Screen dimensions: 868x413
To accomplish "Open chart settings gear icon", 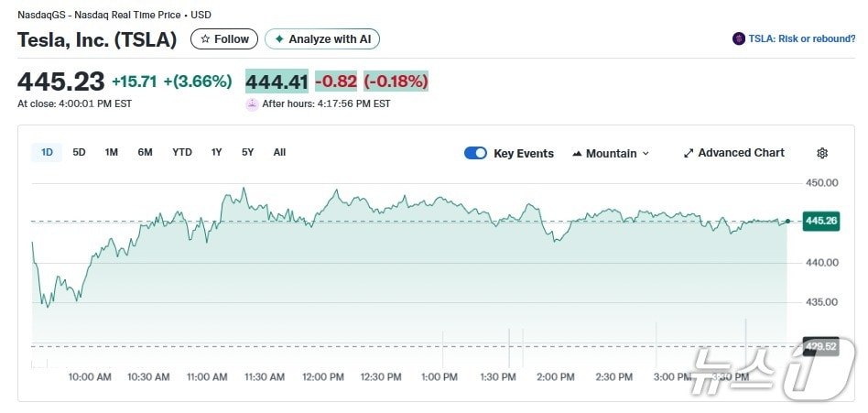I will [x=822, y=153].
